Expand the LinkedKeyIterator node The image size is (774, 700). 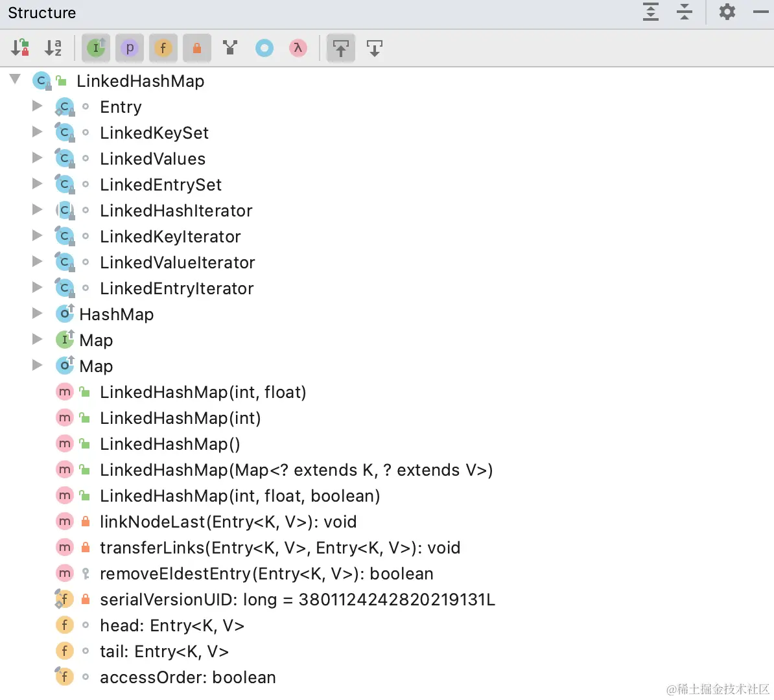coord(37,235)
